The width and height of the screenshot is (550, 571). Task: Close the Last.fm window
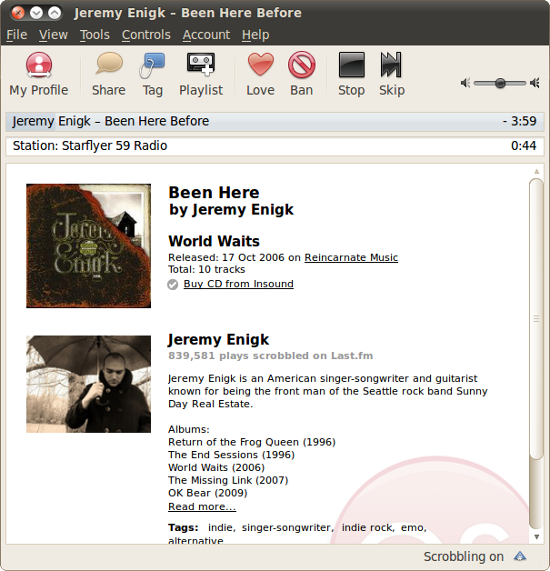click(x=17, y=13)
